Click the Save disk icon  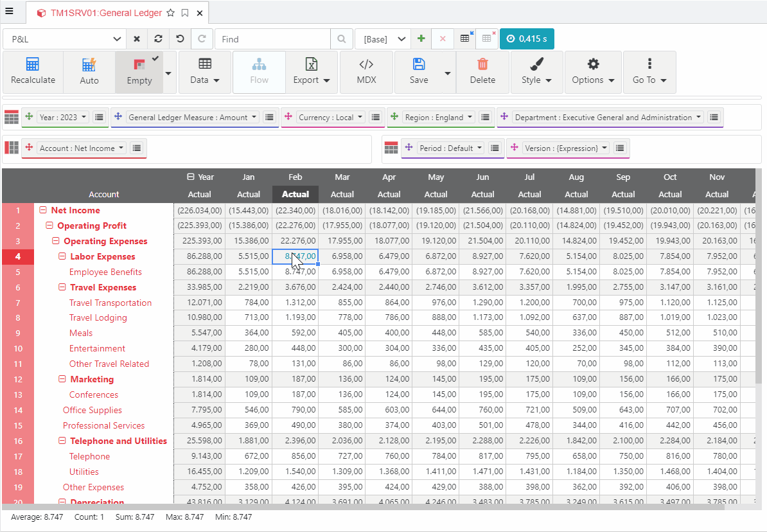(419, 65)
